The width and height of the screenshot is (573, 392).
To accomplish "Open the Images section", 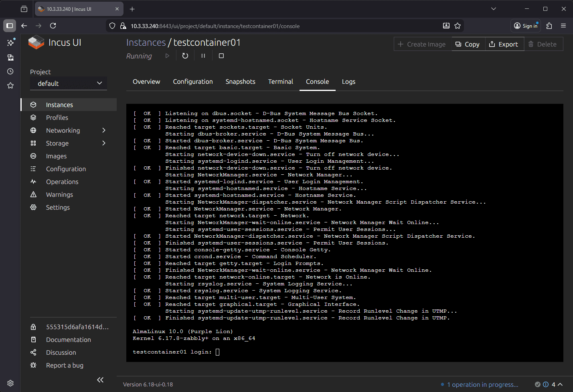I will 56,156.
